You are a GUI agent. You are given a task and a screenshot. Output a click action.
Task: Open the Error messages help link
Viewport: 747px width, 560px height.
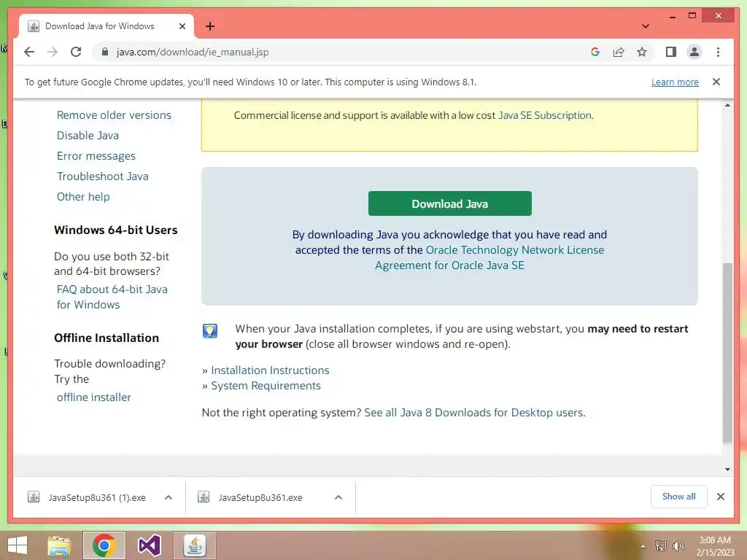pos(96,156)
